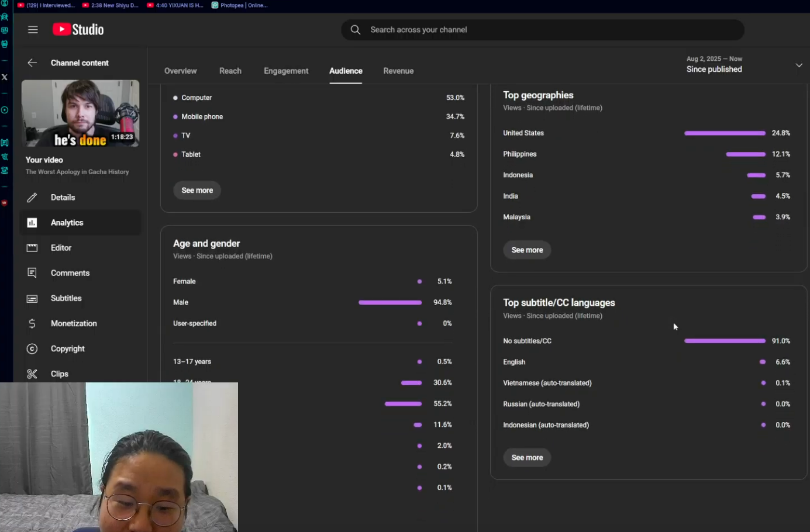This screenshot has height=532, width=810.
Task: Go back using the Channel content arrow
Action: tap(32, 63)
